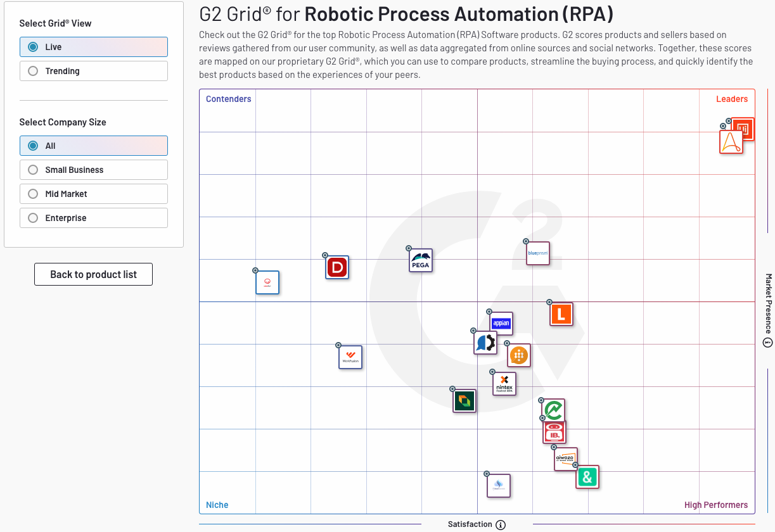The width and height of the screenshot is (775, 532).
Task: Select the Nintex Foxtrot RPA tile
Action: click(x=504, y=384)
